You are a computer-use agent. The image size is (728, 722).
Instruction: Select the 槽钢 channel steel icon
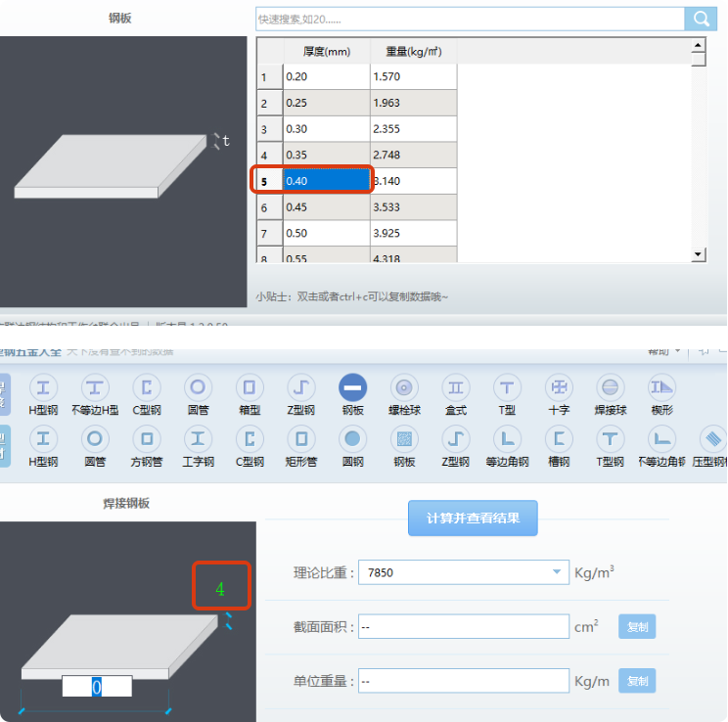[x=559, y=438]
